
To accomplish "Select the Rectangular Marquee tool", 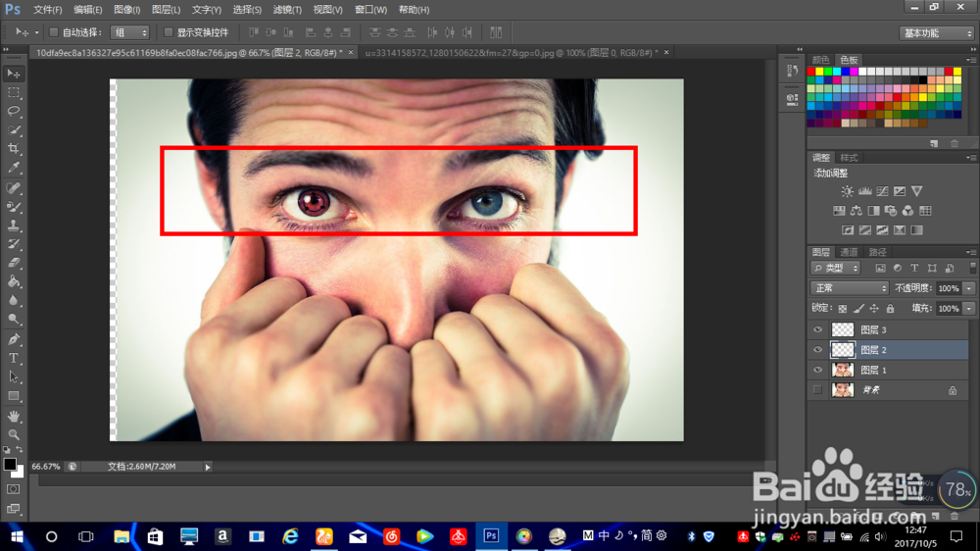I will 14,92.
